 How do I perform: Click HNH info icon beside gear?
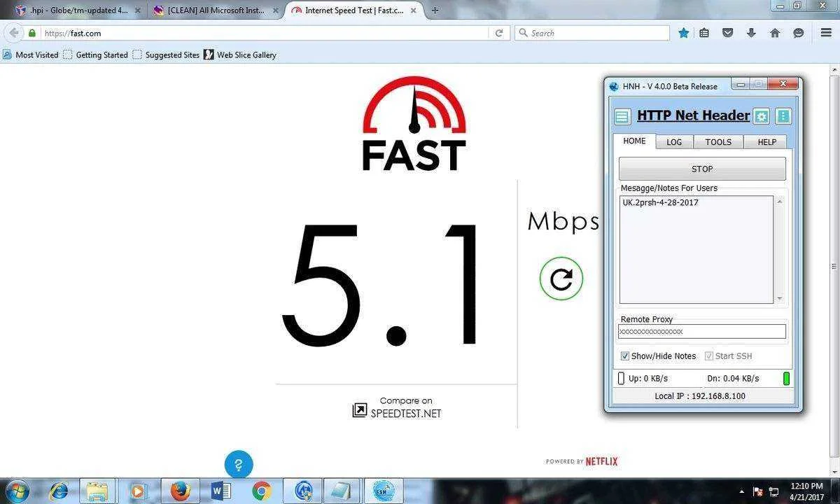tap(783, 117)
